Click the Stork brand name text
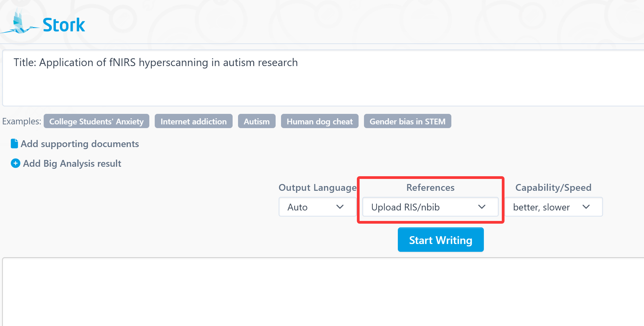The height and width of the screenshot is (326, 644). 64,25
